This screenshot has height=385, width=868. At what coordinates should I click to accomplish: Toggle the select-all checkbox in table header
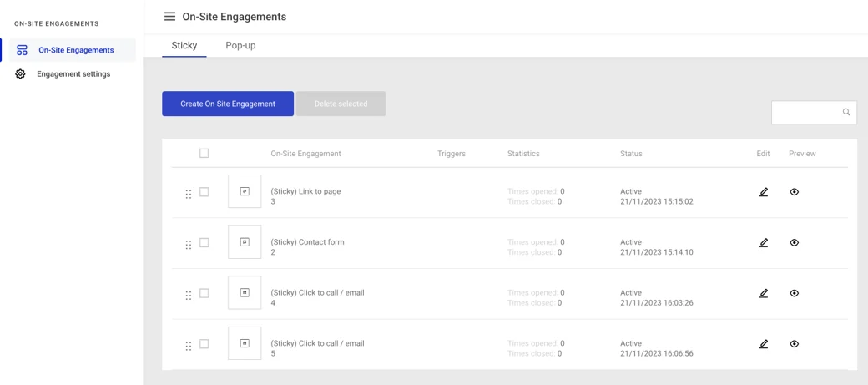pos(204,154)
